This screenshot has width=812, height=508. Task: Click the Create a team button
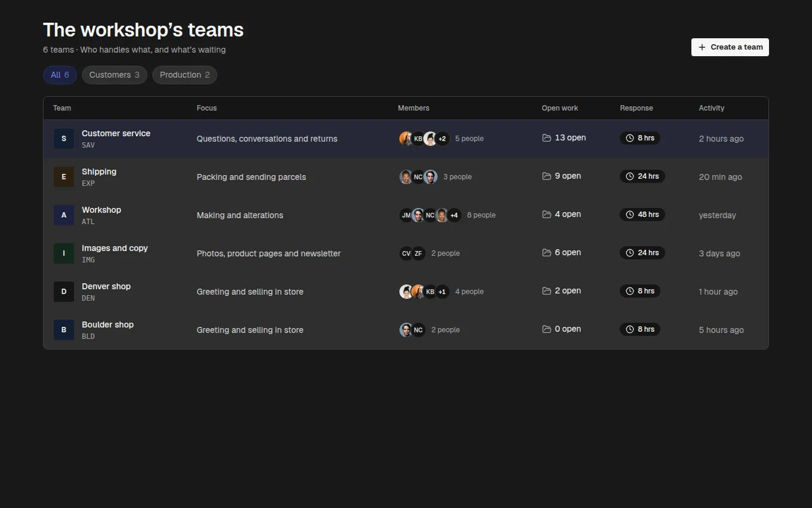(730, 47)
